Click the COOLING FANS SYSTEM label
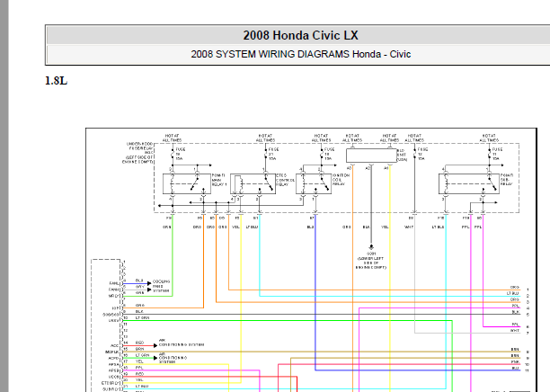 coord(161,286)
